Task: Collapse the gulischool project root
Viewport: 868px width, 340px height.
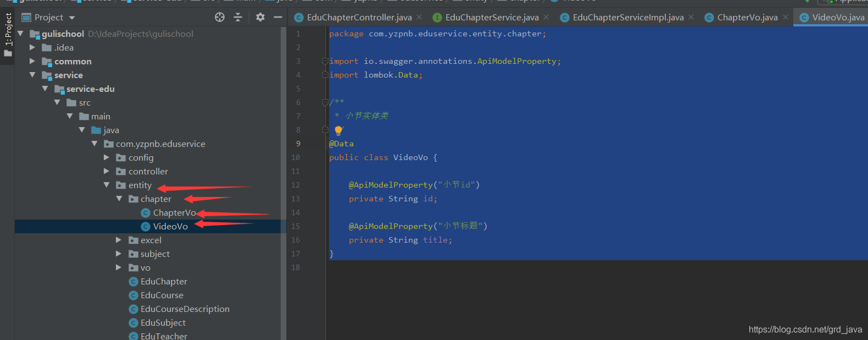Action: click(x=20, y=34)
